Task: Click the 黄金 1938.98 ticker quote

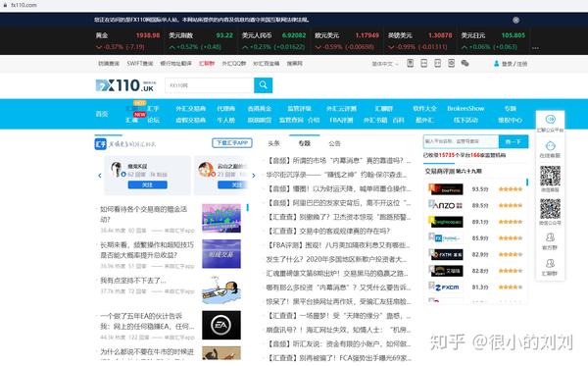Action: point(127,41)
